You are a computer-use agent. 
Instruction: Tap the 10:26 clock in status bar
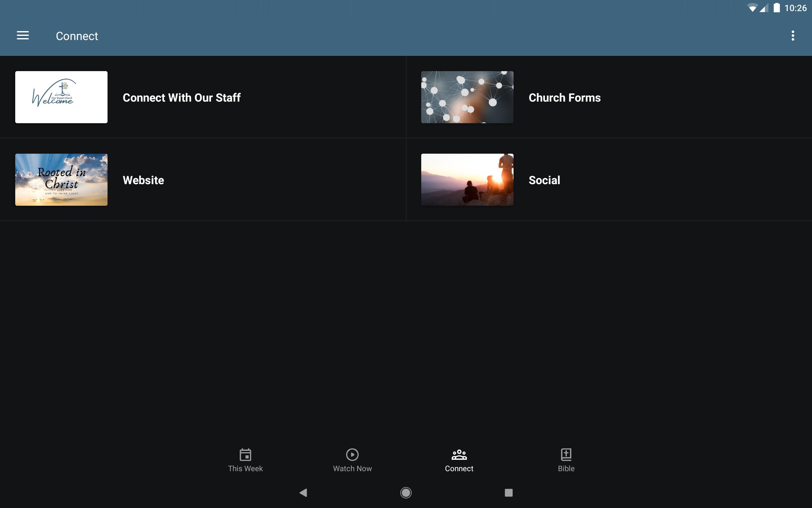(x=795, y=8)
